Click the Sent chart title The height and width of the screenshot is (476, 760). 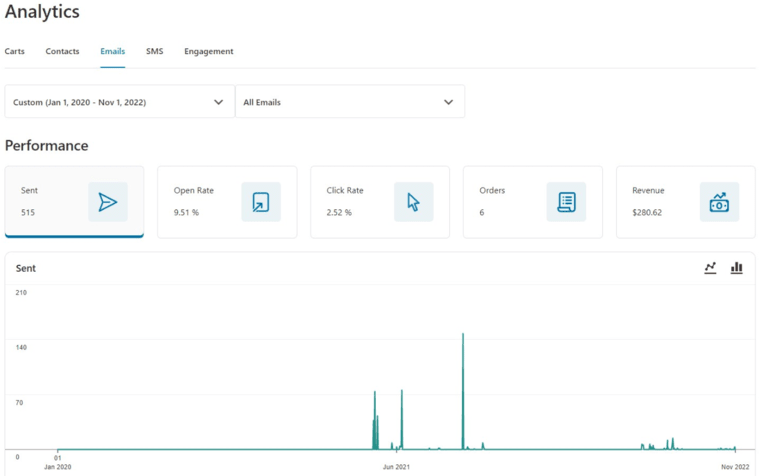(x=26, y=268)
